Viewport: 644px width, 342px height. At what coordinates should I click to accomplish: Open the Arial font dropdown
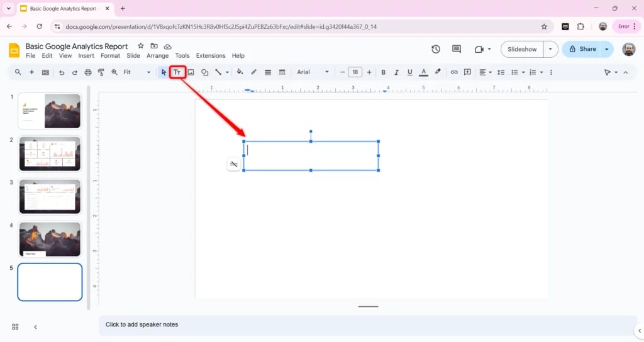point(313,72)
